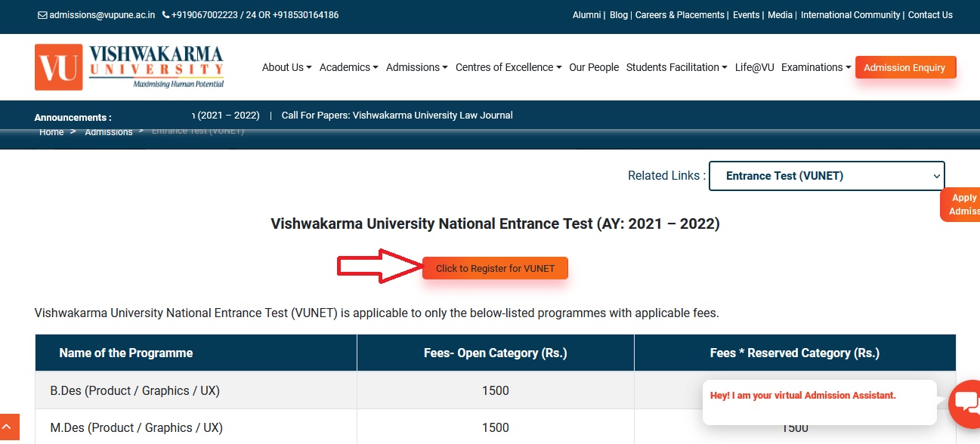Viewport: 980px width, 444px height.
Task: Open the Alumni link
Action: point(586,15)
